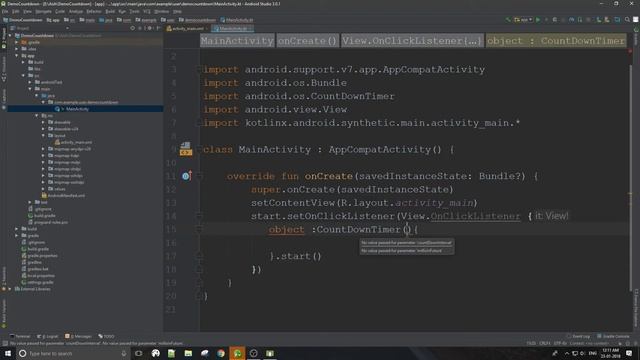Expand the drawable folder in project tree
The image size is (640, 360).
[43, 122]
